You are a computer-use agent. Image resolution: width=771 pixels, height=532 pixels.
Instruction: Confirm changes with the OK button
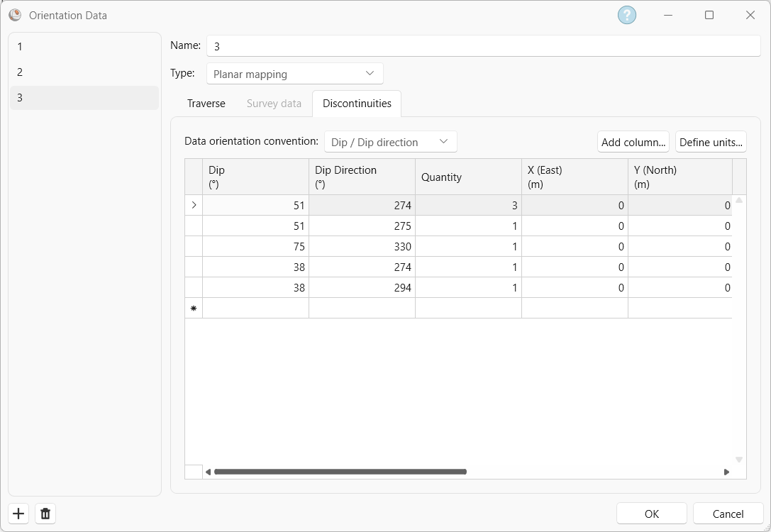click(650, 513)
